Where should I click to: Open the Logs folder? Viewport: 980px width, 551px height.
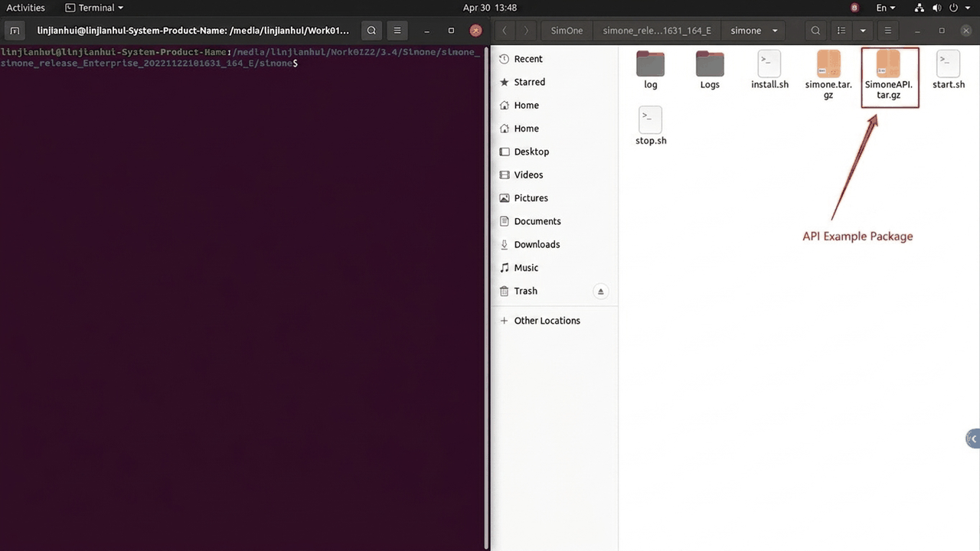click(x=710, y=70)
